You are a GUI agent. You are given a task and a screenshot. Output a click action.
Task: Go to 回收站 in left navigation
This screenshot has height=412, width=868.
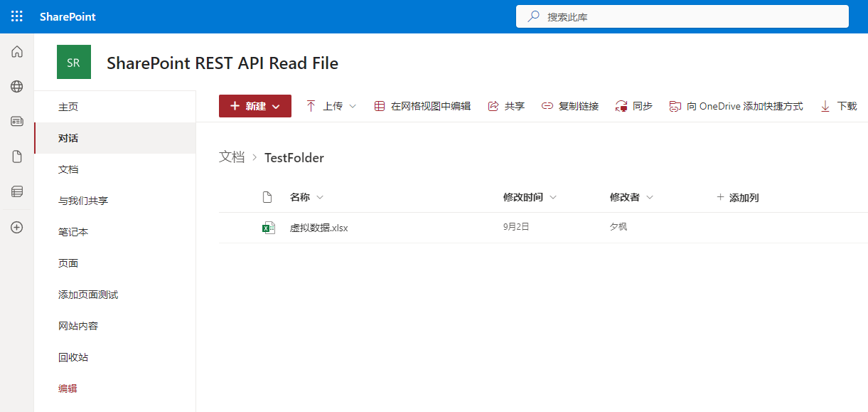73,357
